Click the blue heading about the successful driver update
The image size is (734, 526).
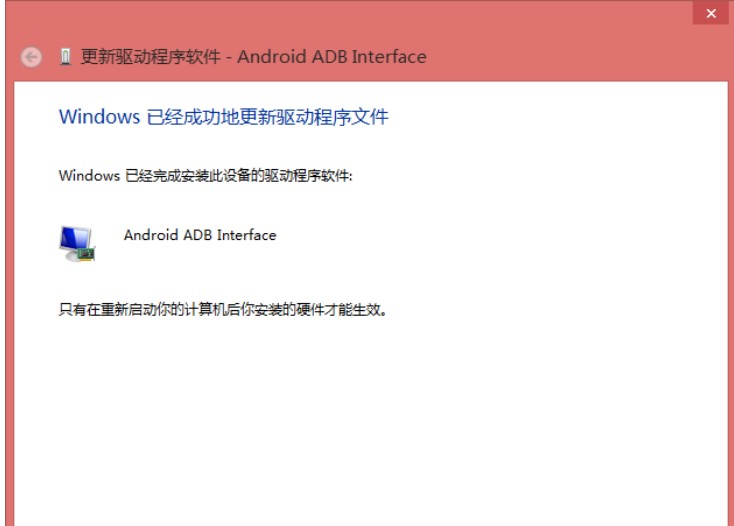pyautogui.click(x=223, y=117)
